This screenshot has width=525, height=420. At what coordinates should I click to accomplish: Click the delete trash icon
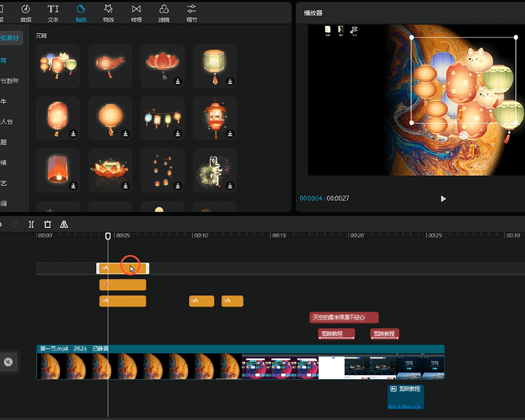[x=47, y=224]
